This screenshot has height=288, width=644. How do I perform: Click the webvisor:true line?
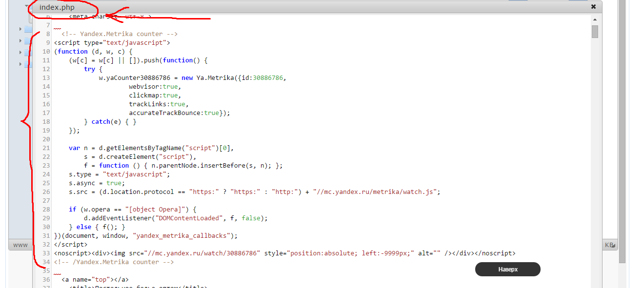point(155,87)
